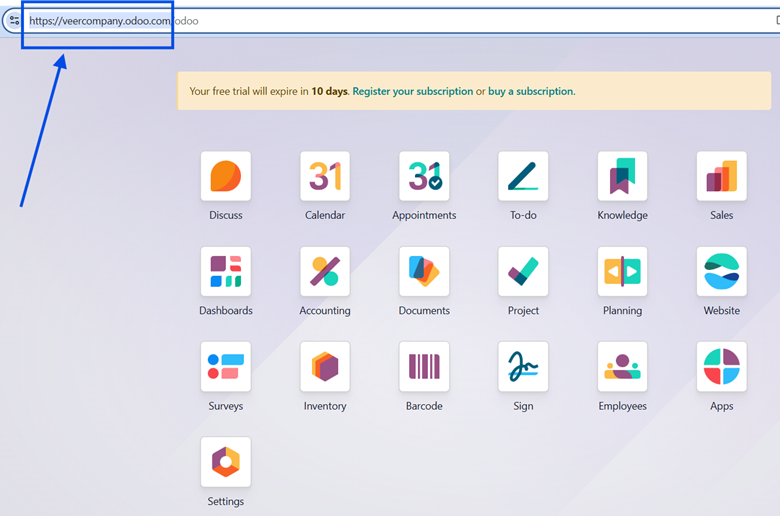Open the Dashboards app
The image size is (780, 516).
tap(225, 272)
